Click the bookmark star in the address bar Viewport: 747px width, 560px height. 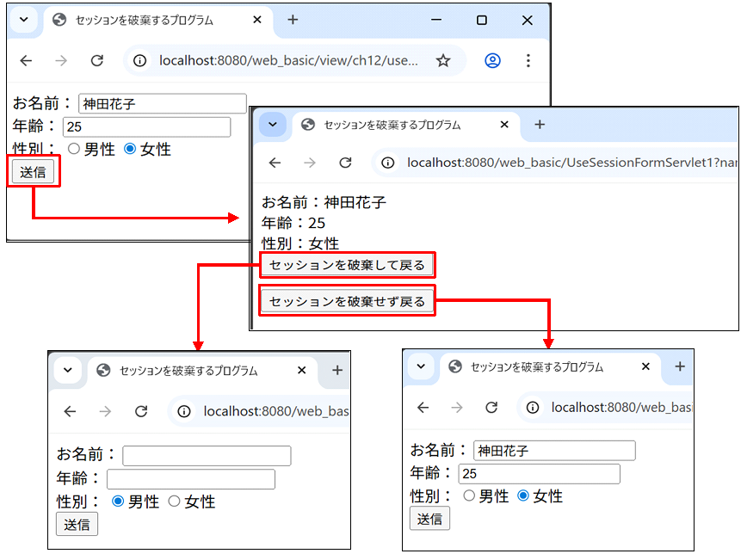pyautogui.click(x=443, y=61)
